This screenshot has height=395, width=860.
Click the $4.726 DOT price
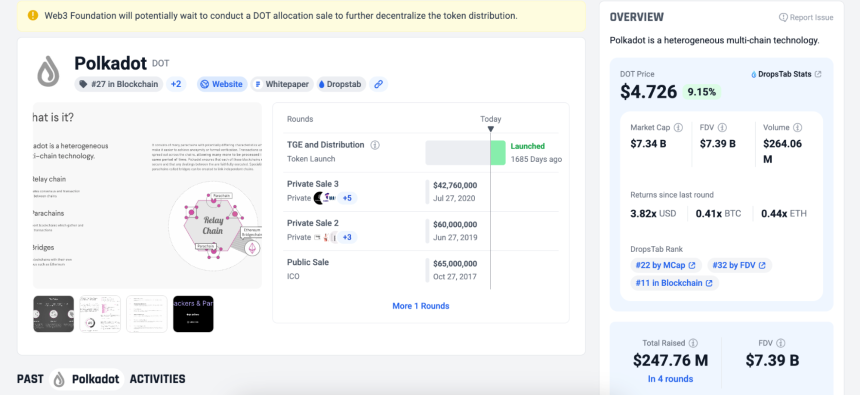pyautogui.click(x=649, y=92)
